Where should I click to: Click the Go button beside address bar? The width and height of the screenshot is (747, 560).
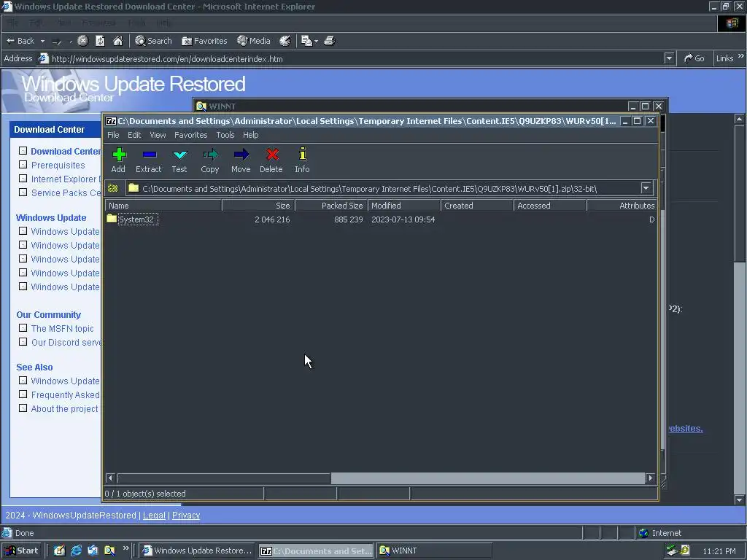694,58
